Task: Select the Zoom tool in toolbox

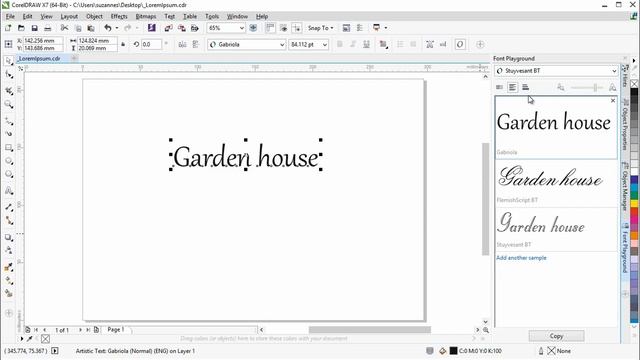Action: pos(9,105)
